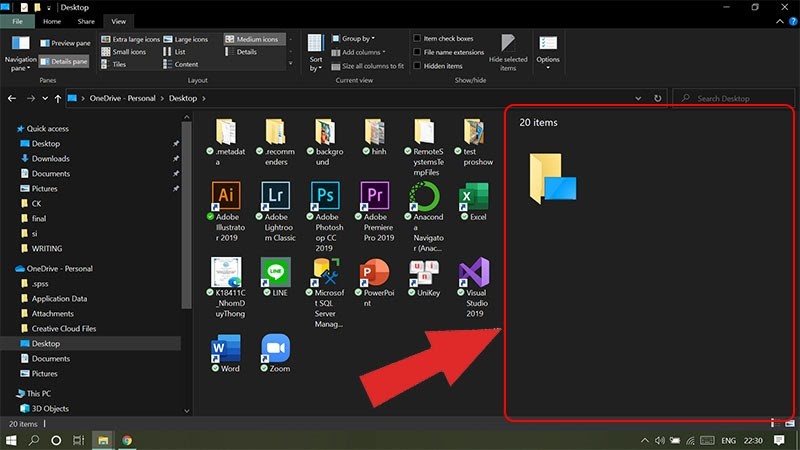Switch layout to List view

point(174,52)
